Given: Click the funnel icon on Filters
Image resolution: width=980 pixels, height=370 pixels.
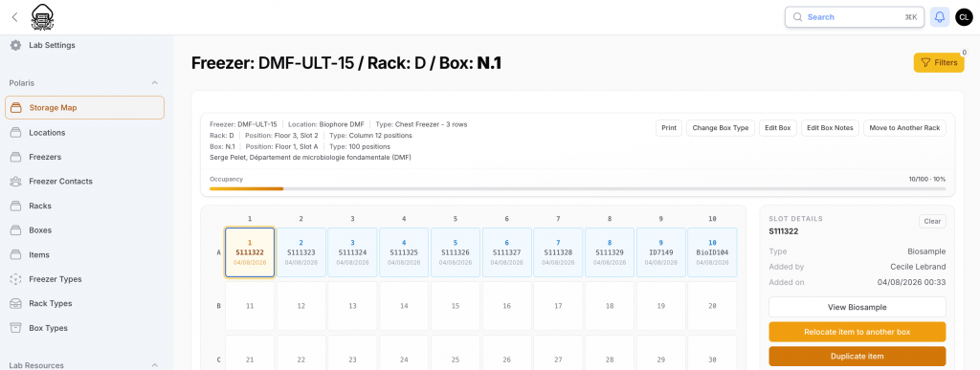Looking at the screenshot, I should point(926,62).
